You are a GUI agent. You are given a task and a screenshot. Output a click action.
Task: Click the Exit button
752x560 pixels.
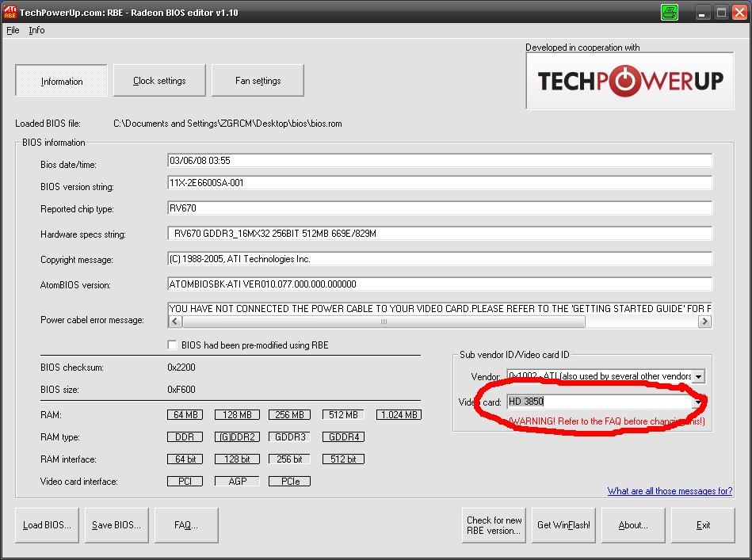pos(703,525)
